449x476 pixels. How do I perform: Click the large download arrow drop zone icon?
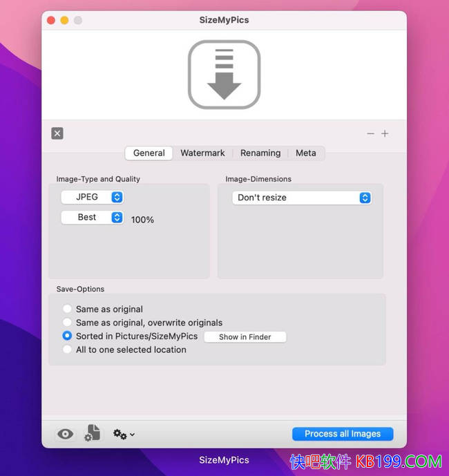tap(224, 75)
